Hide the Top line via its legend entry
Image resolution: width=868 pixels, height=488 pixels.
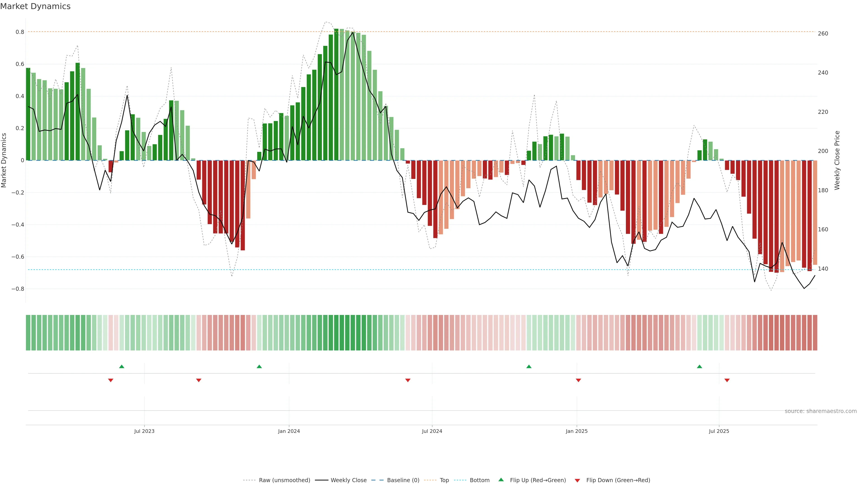pyautogui.click(x=444, y=480)
